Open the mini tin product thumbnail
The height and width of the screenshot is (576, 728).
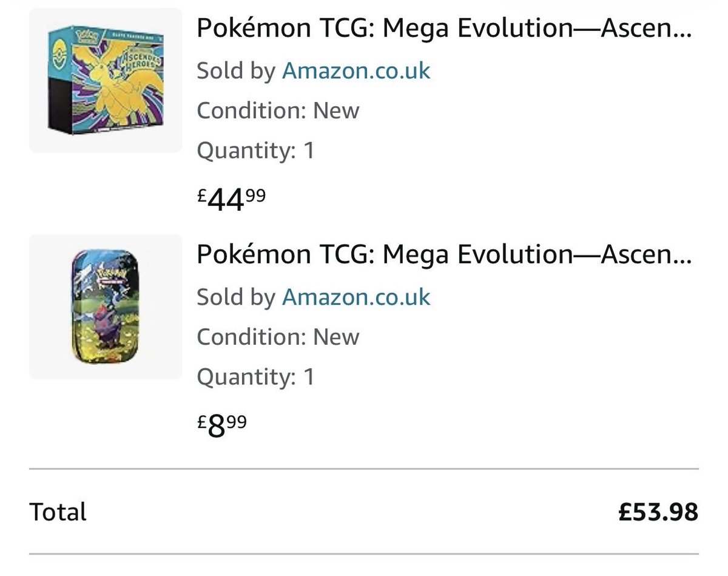coord(106,307)
